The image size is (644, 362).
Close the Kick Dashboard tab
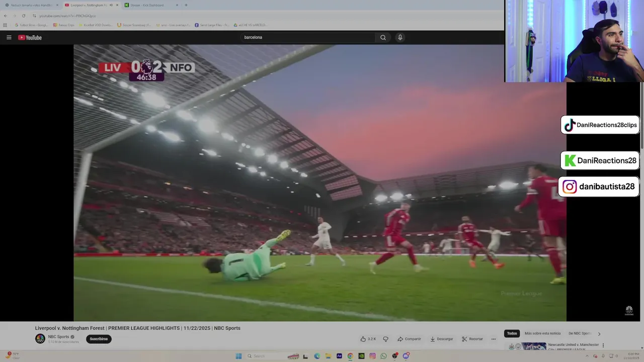click(177, 5)
